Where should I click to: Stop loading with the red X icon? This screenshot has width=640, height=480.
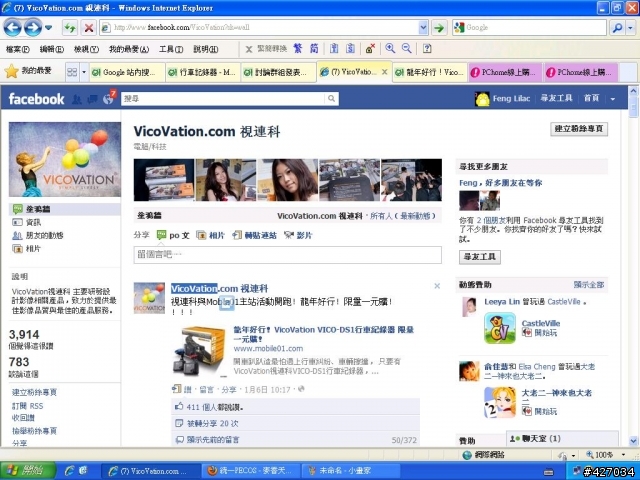point(89,28)
